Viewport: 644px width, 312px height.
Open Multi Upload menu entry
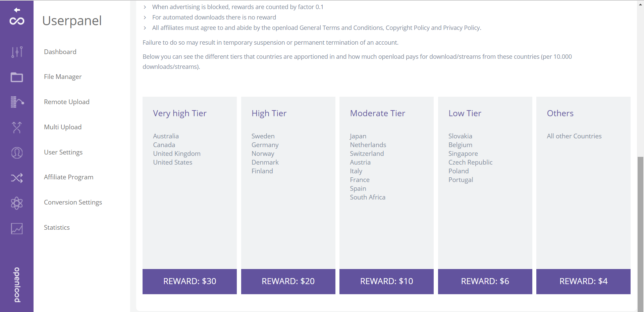pyautogui.click(x=63, y=127)
